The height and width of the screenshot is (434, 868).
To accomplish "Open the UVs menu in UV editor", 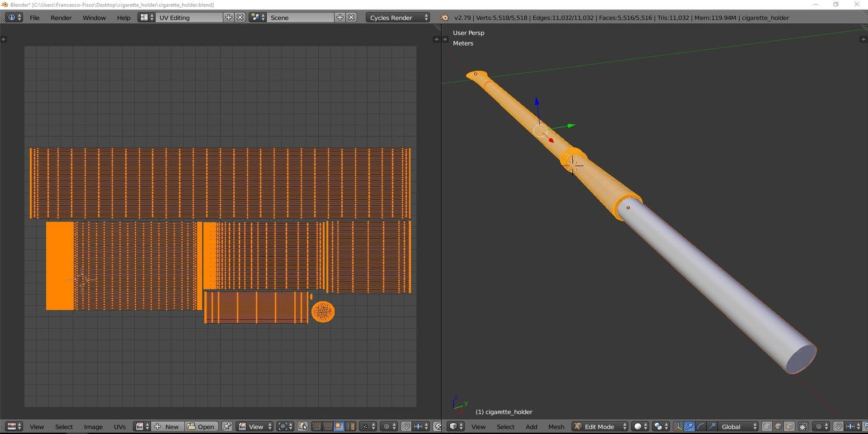I will point(120,426).
